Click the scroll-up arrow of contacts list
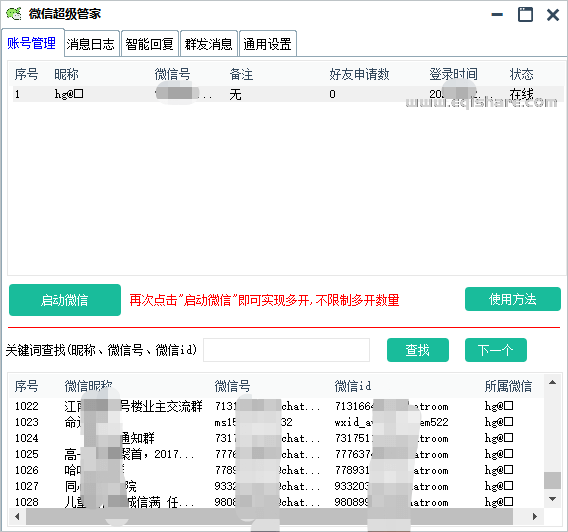568x532 pixels. pyautogui.click(x=552, y=382)
